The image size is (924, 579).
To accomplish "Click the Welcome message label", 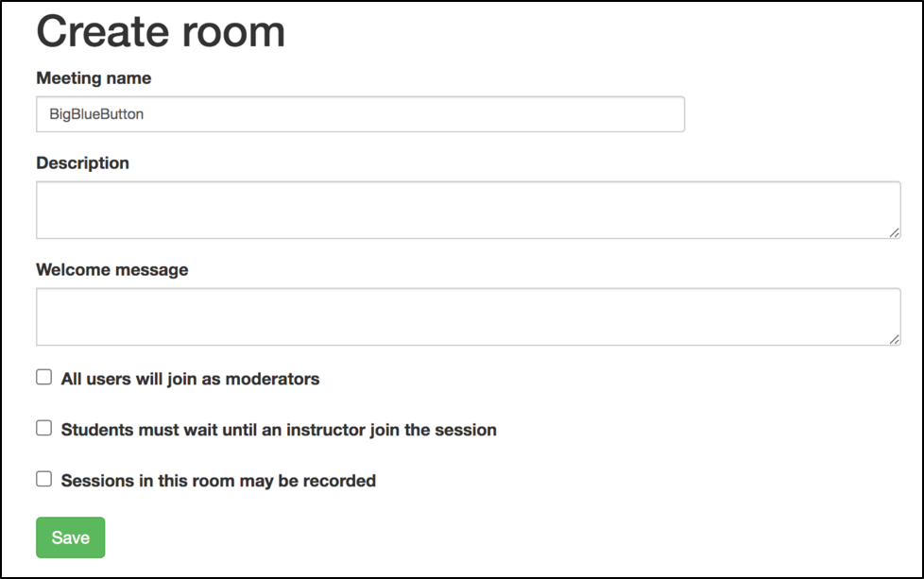I will pyautogui.click(x=111, y=269).
